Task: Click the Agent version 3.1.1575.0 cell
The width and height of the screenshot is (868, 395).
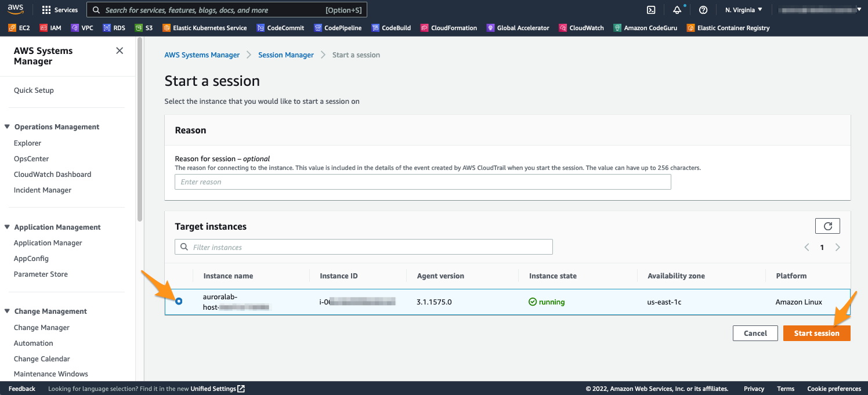Action: (x=434, y=302)
